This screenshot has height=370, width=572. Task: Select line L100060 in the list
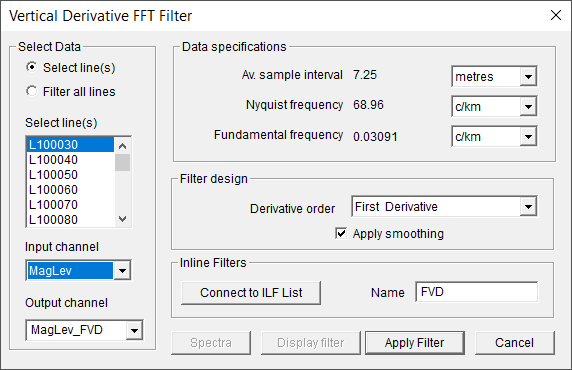coord(70,189)
